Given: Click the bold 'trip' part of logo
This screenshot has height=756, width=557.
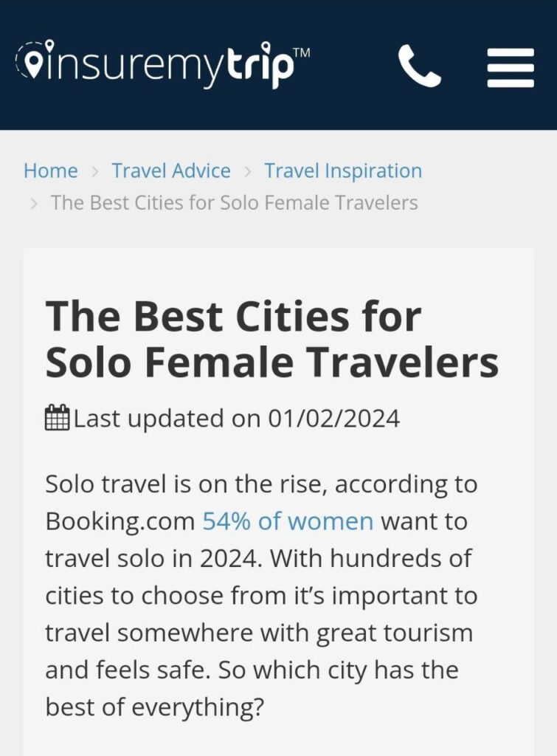Looking at the screenshot, I should (260, 66).
